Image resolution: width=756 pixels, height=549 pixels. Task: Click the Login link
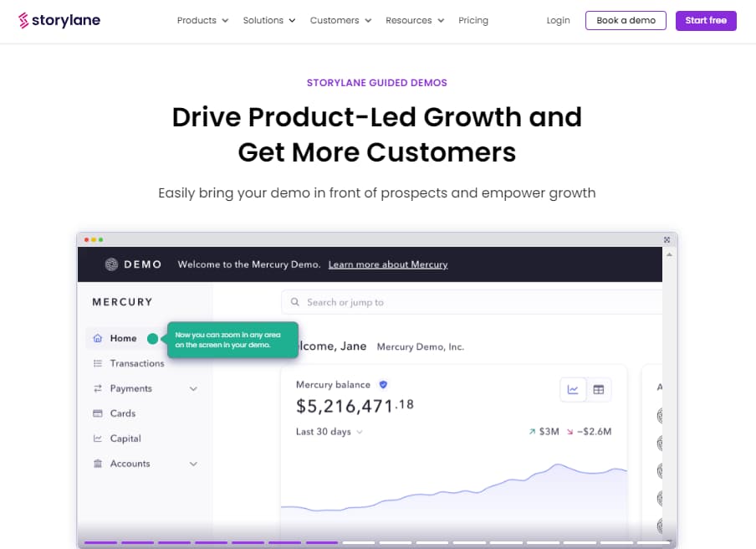[x=558, y=20]
